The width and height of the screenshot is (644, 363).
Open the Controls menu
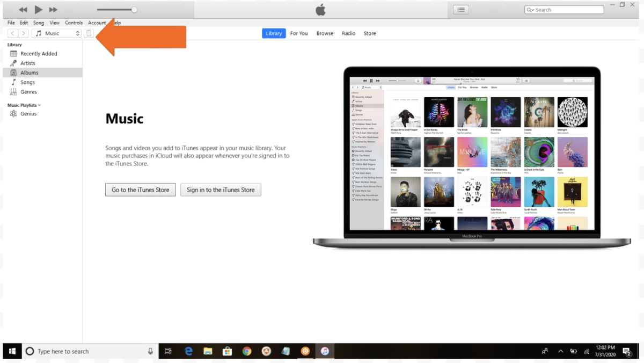(74, 23)
